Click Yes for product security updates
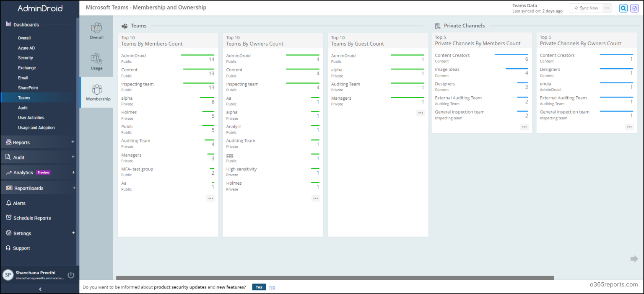The image size is (644, 294). coord(259,287)
